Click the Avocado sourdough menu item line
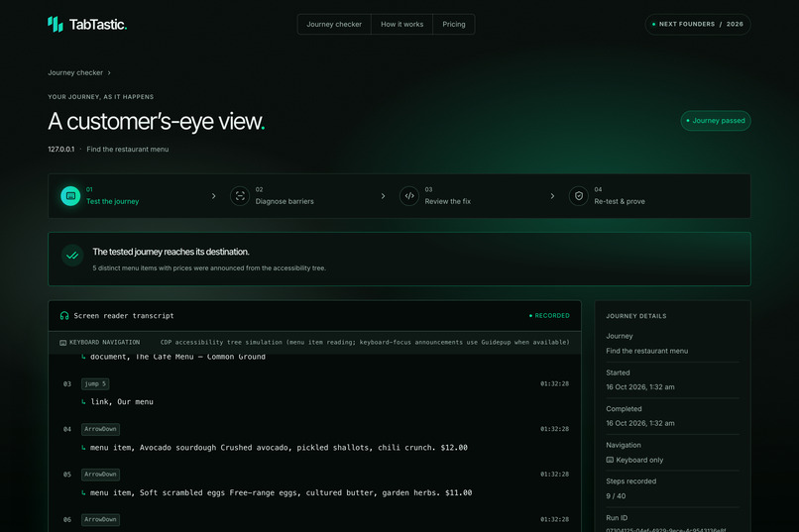This screenshot has width=799, height=532. tap(279, 448)
